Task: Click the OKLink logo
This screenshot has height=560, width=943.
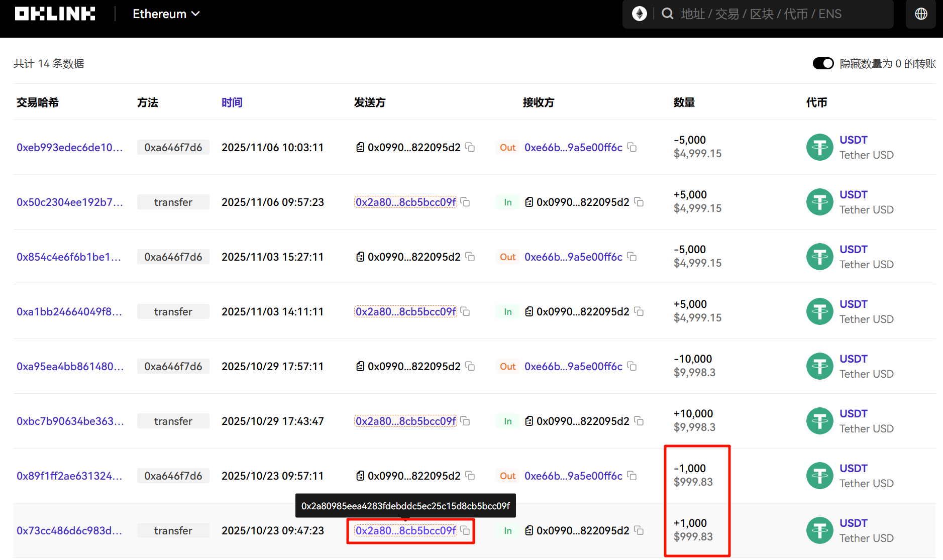Action: [55, 14]
